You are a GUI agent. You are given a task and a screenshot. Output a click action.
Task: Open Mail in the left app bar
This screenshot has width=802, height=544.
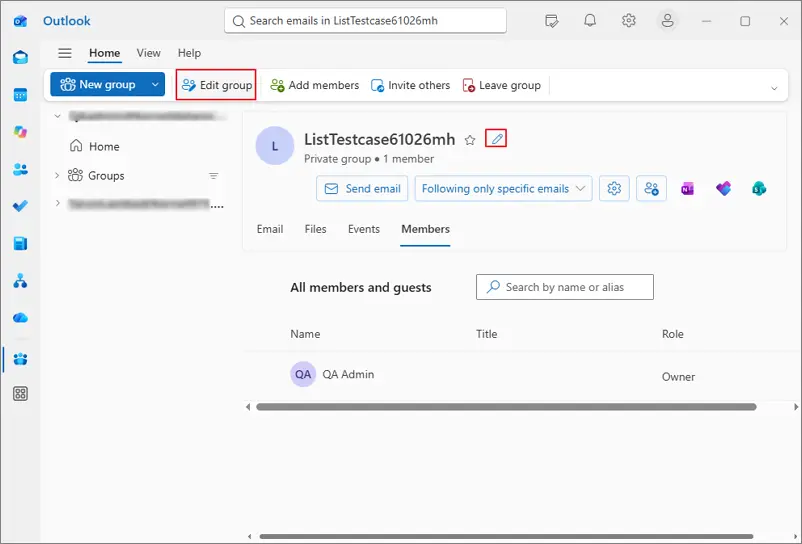[20, 57]
